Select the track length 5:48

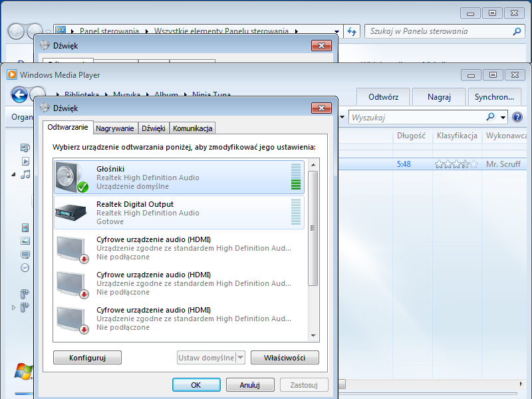pyautogui.click(x=404, y=164)
